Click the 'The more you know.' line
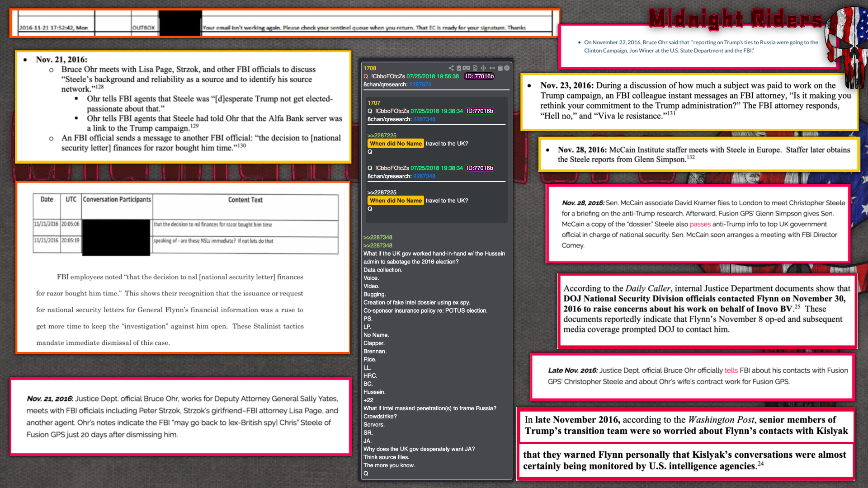Image resolution: width=868 pixels, height=488 pixels. click(x=389, y=465)
